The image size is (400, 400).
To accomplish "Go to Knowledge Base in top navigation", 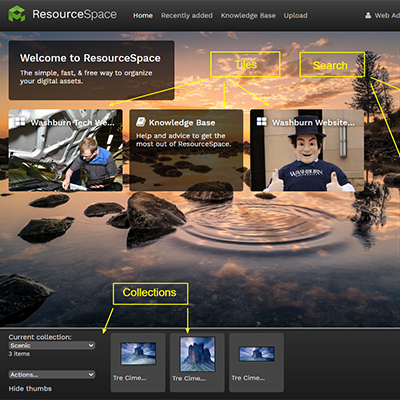I will (248, 15).
